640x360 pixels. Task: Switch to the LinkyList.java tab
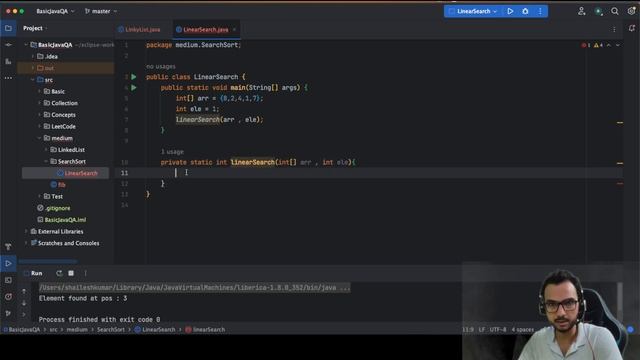(139, 29)
